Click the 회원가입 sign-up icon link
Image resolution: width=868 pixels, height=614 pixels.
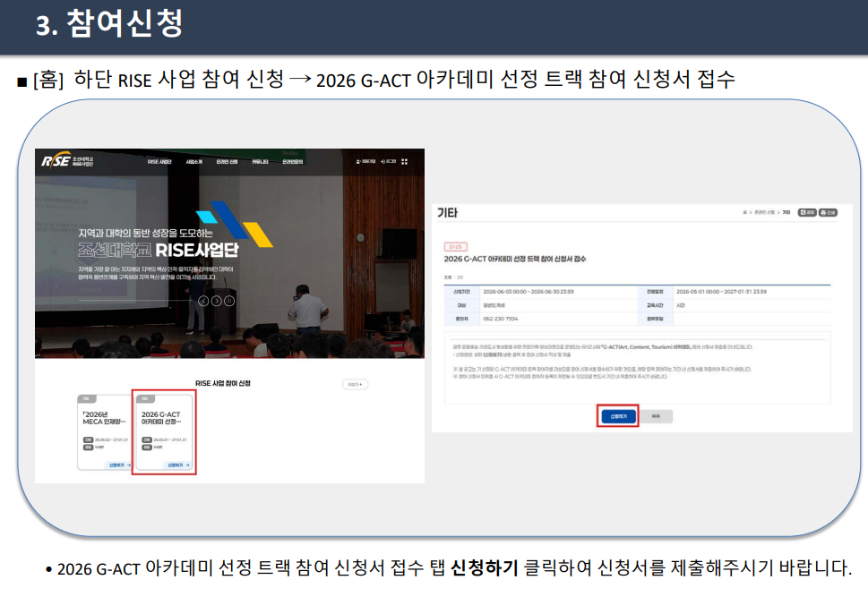(365, 161)
